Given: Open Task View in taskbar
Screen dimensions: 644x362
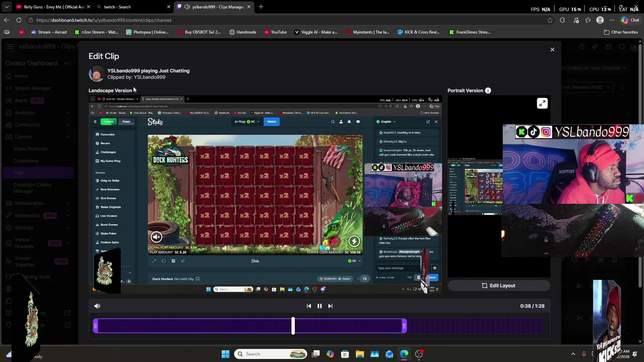Looking at the screenshot, I should (315, 354).
